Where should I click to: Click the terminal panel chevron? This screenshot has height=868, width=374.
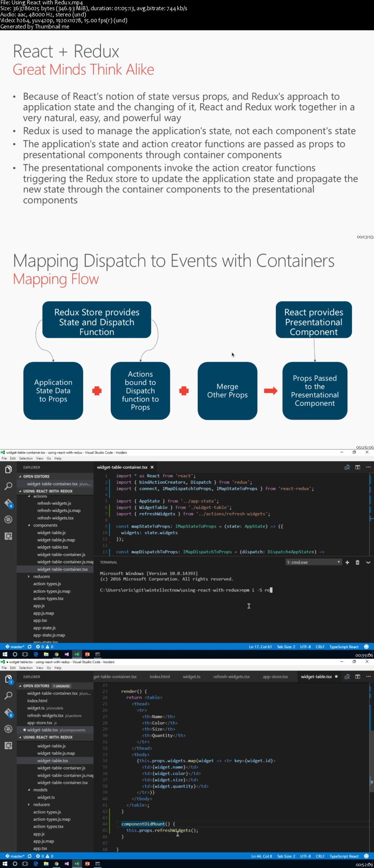tap(368, 562)
